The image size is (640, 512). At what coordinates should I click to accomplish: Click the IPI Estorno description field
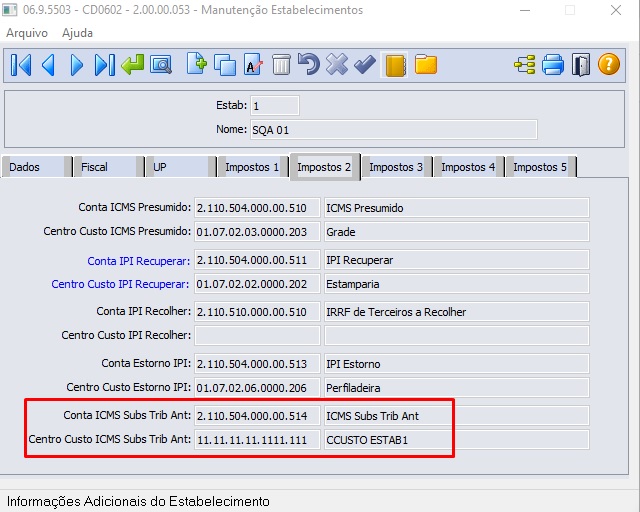(457, 364)
